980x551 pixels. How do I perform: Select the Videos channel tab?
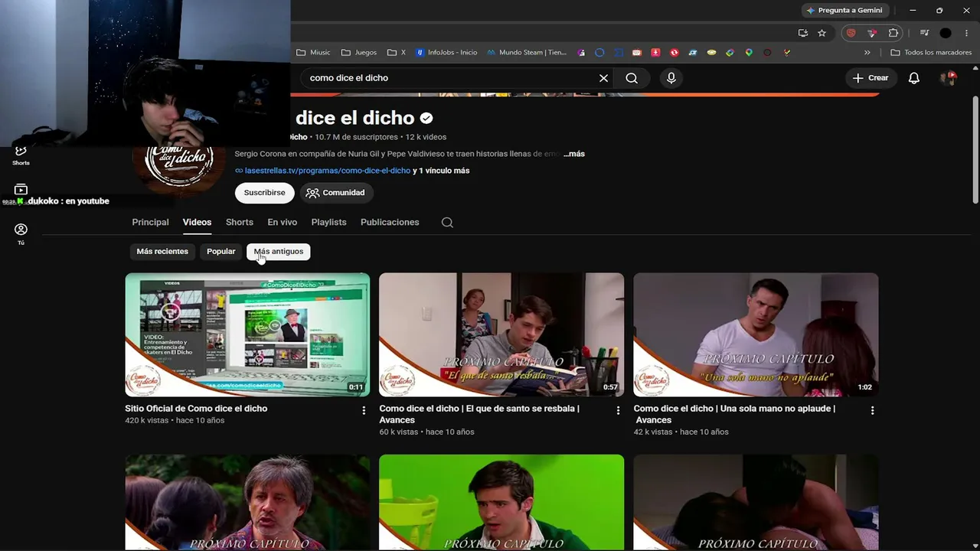tap(197, 223)
